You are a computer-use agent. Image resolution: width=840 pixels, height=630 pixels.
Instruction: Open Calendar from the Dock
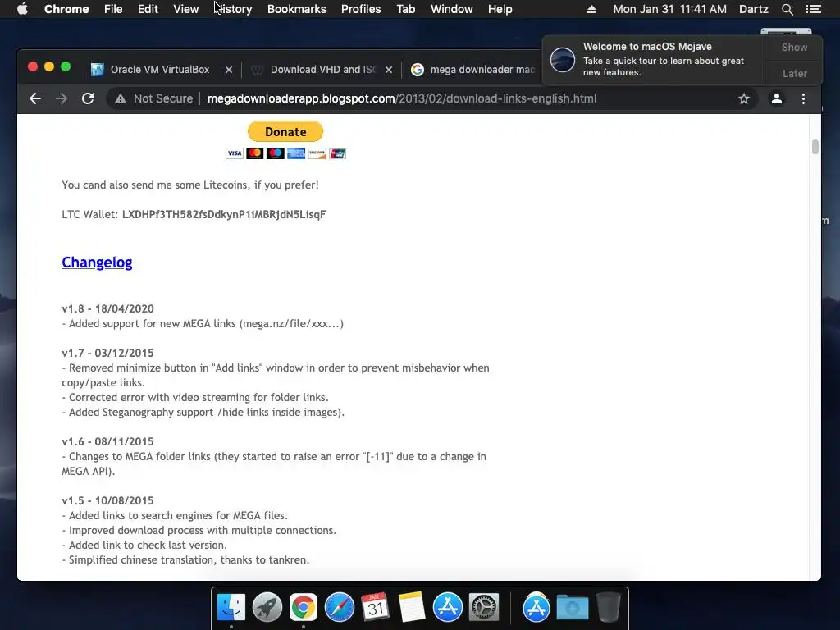click(375, 608)
